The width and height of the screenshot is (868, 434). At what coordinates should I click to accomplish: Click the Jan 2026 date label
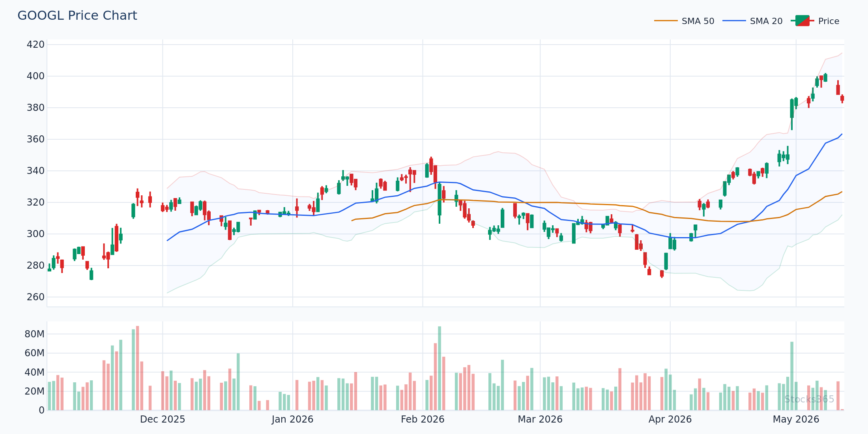pyautogui.click(x=292, y=419)
